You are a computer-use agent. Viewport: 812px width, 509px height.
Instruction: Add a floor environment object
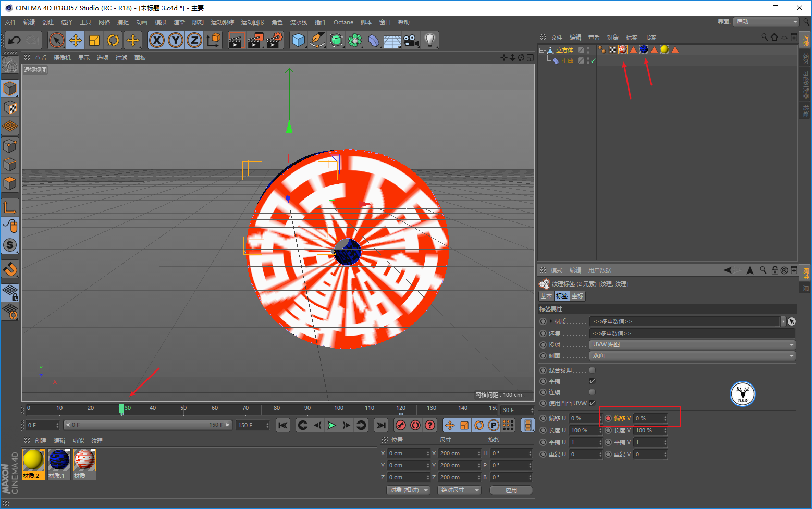[x=392, y=40]
